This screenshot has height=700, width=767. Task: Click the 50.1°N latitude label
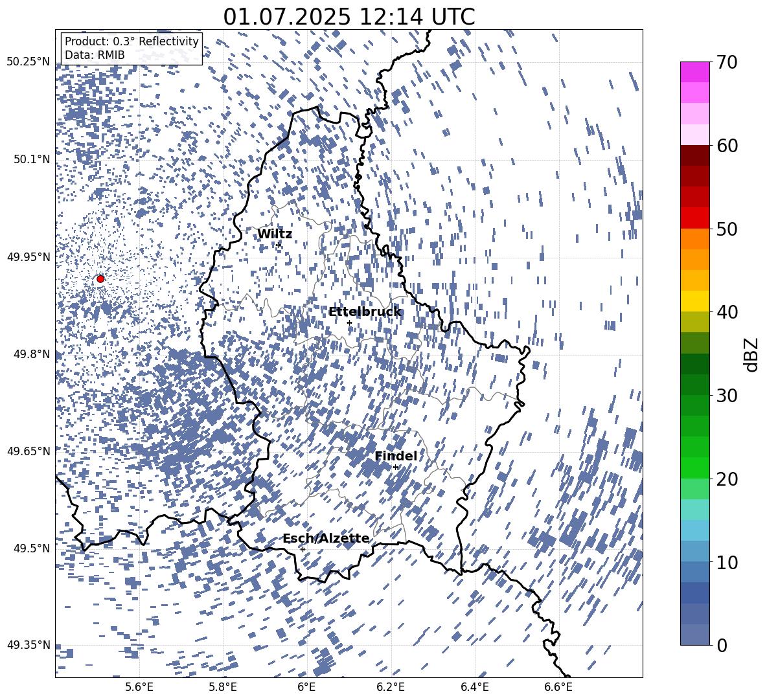point(32,160)
